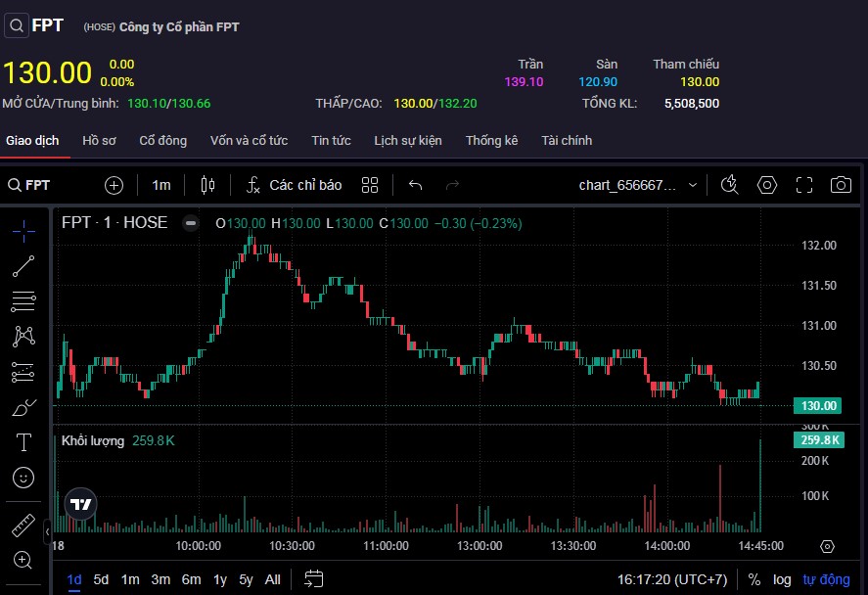Open the chart_656667 layout dropdown
868x595 pixels.
point(638,185)
